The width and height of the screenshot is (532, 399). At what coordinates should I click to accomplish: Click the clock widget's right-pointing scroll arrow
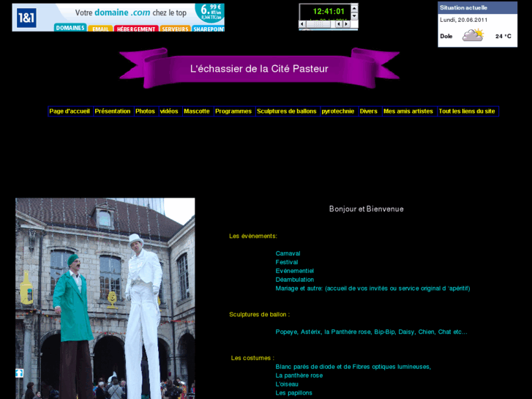pyautogui.click(x=346, y=23)
